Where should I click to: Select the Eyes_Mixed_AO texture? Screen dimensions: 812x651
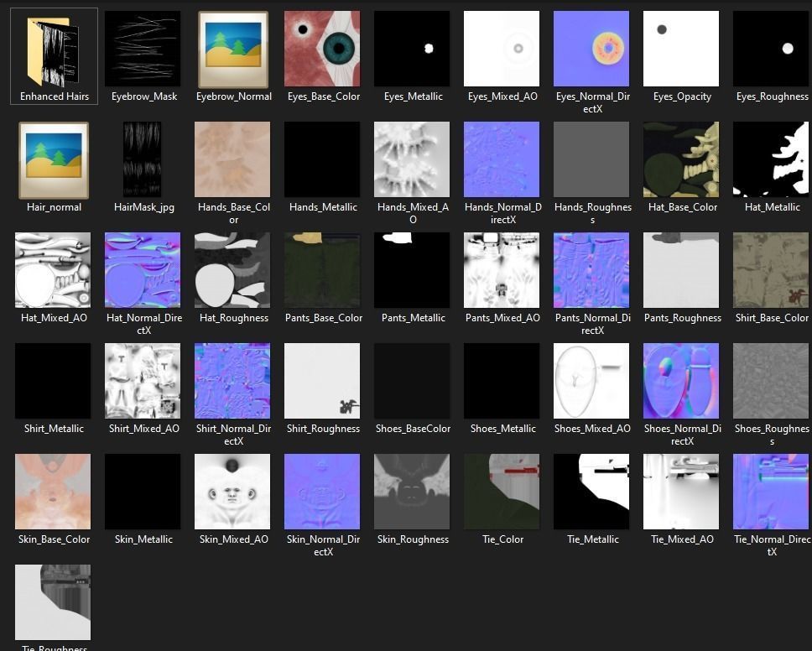(502, 49)
